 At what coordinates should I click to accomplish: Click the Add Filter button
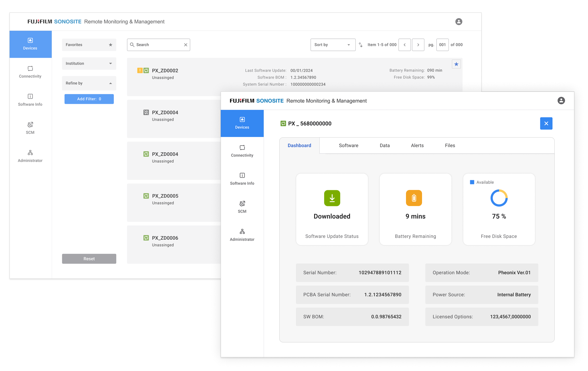pyautogui.click(x=89, y=99)
